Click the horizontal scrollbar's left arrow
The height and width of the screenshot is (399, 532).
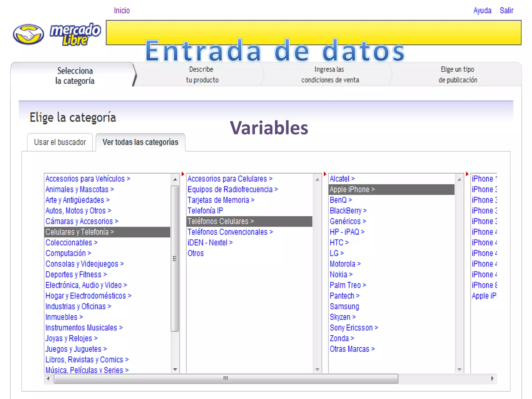tap(48, 379)
